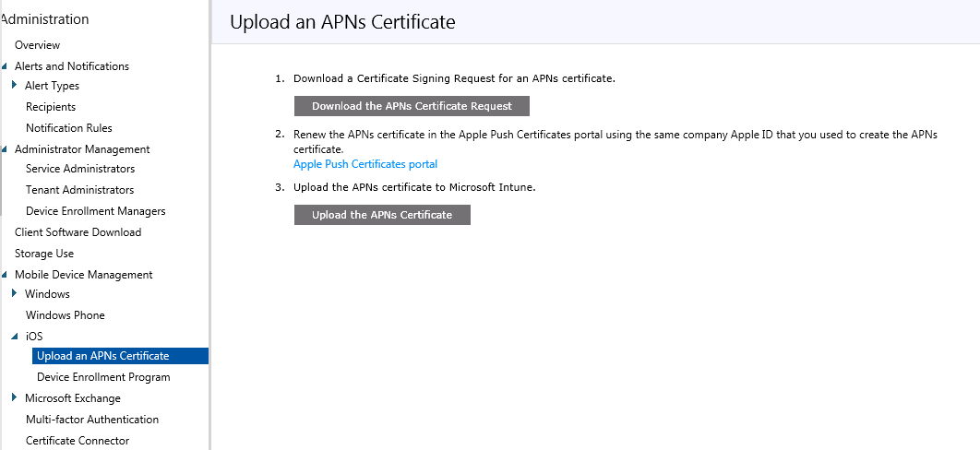Viewport: 980px width, 450px height.
Task: Open Alert Types
Action: [52, 86]
